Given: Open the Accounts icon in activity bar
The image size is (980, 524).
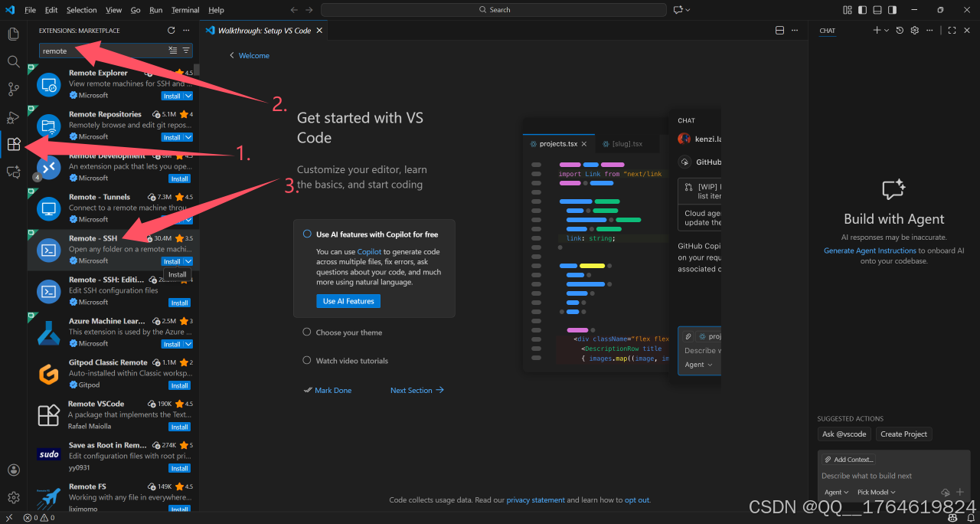Looking at the screenshot, I should coord(13,470).
